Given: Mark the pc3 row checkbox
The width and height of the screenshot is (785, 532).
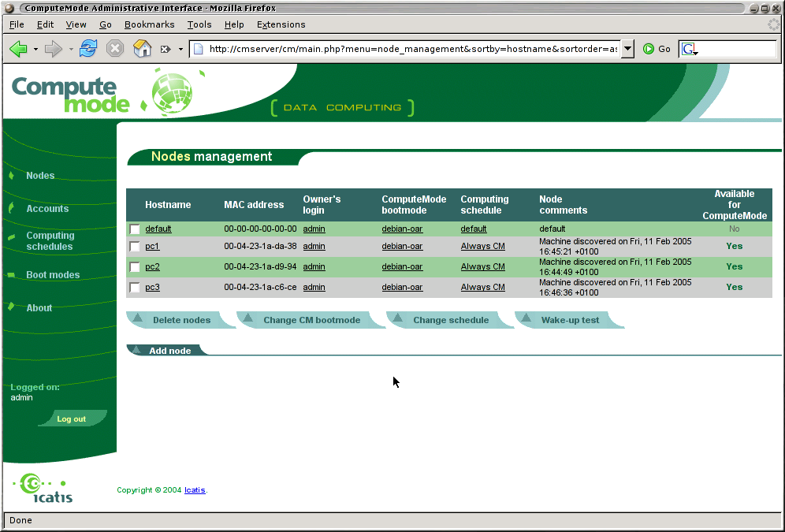Looking at the screenshot, I should [135, 288].
